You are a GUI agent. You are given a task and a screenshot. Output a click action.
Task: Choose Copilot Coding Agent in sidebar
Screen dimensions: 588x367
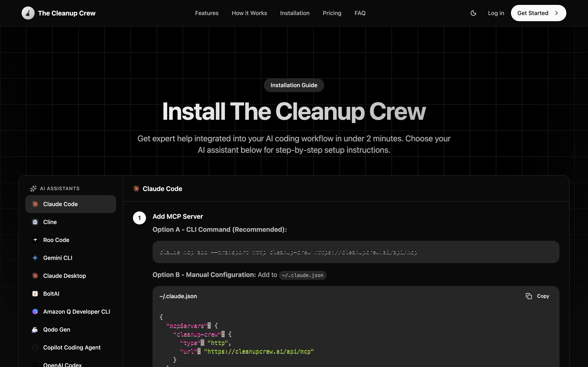click(72, 348)
